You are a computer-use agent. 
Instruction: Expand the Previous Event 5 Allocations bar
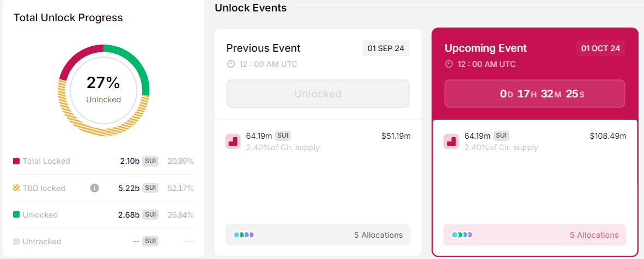[318, 235]
